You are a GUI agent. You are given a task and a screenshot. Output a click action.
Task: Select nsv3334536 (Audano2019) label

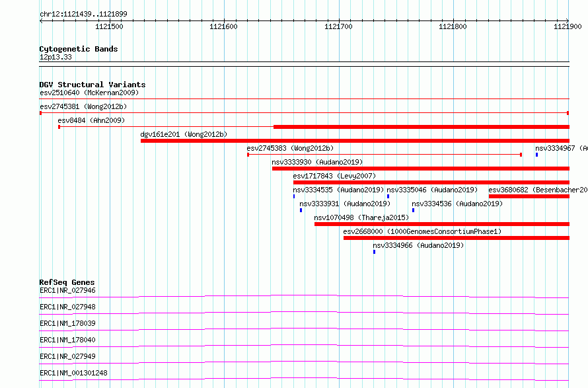(457, 204)
